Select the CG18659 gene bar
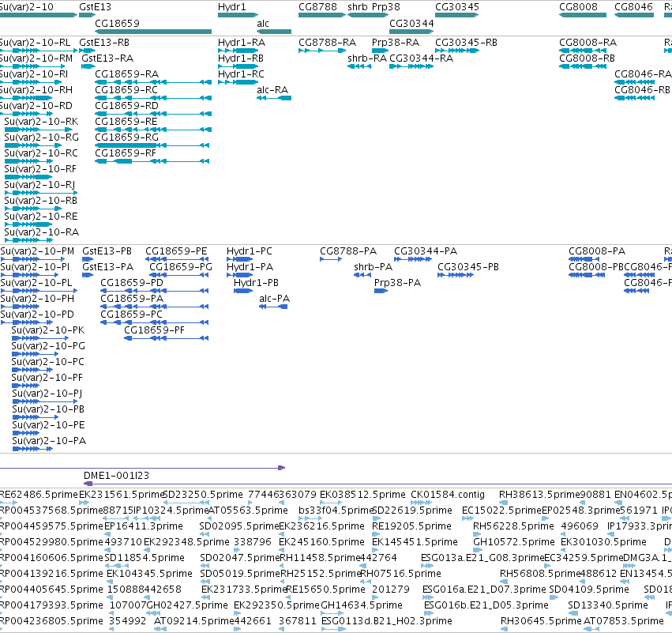 [153, 32]
